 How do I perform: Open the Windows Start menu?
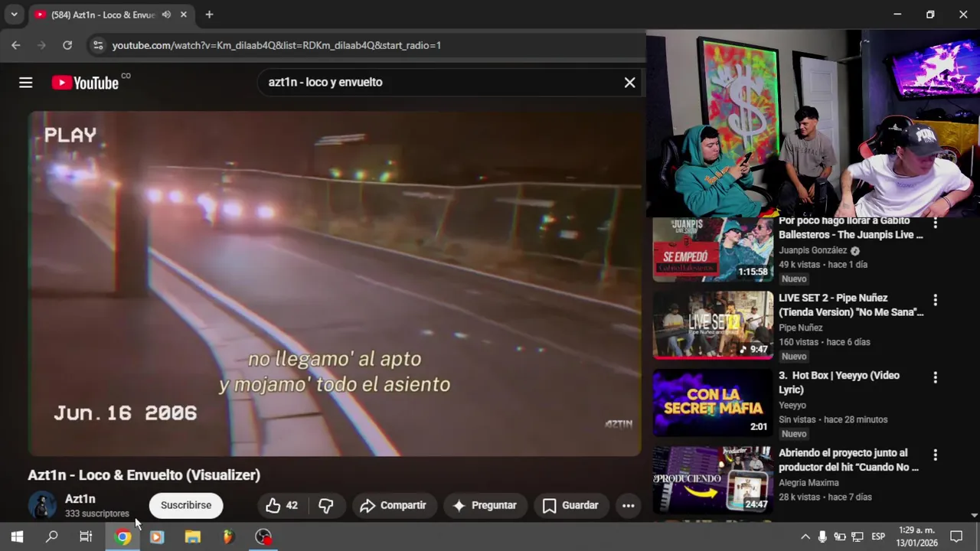point(17,536)
